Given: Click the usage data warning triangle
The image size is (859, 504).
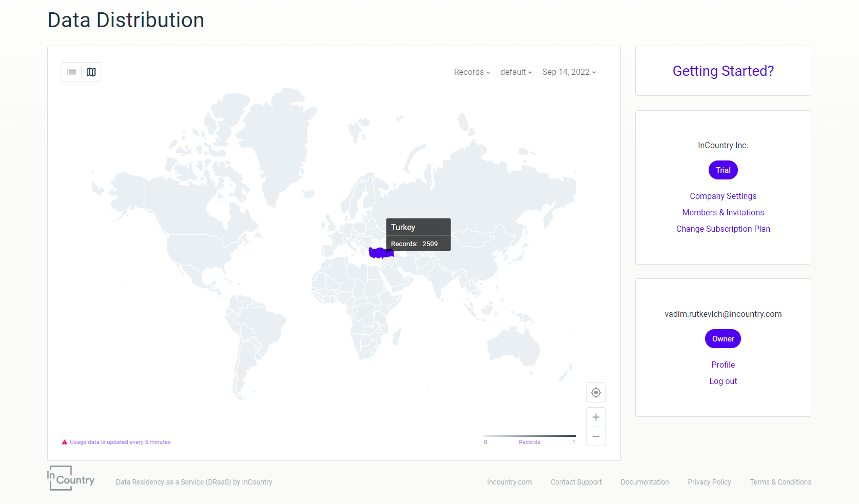Looking at the screenshot, I should point(65,442).
